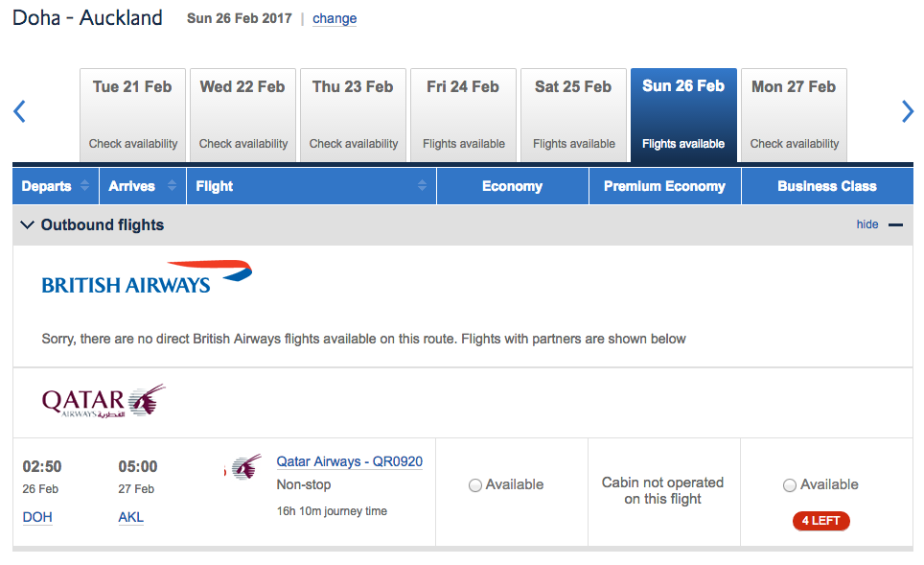Open Qatar Airways - QR0920 flight link

pyautogui.click(x=349, y=461)
